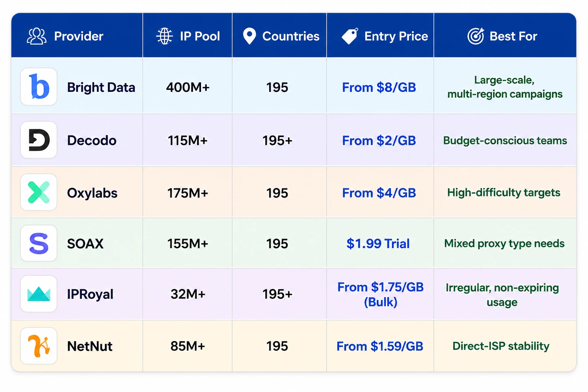The image size is (588, 392).
Task: Click the 175M+ IP pool value
Action: 188,193
